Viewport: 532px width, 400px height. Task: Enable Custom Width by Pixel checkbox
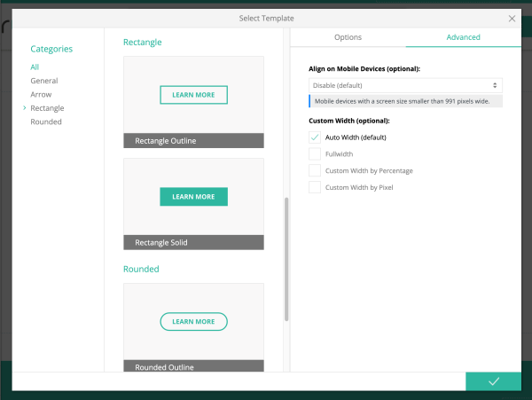(315, 187)
